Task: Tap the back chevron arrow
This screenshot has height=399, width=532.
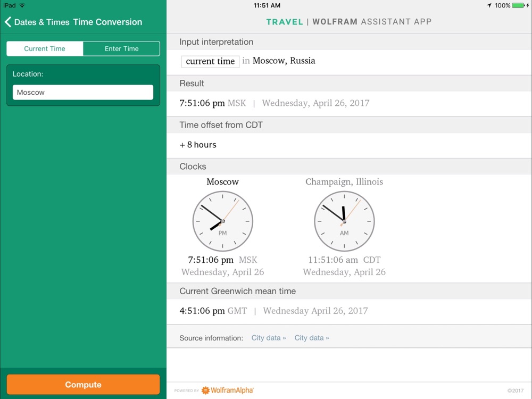Action: (8, 22)
